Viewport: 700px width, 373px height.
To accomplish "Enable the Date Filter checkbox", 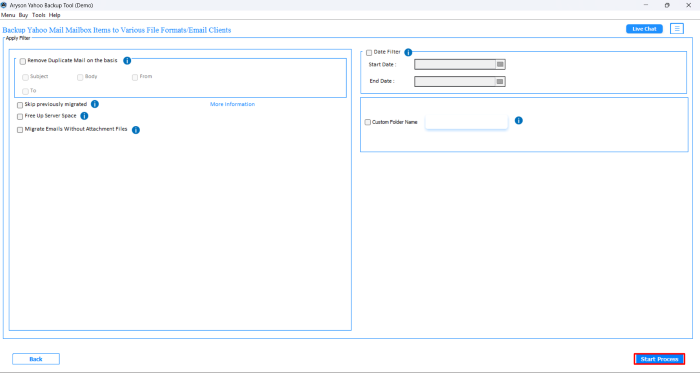I will tap(369, 53).
